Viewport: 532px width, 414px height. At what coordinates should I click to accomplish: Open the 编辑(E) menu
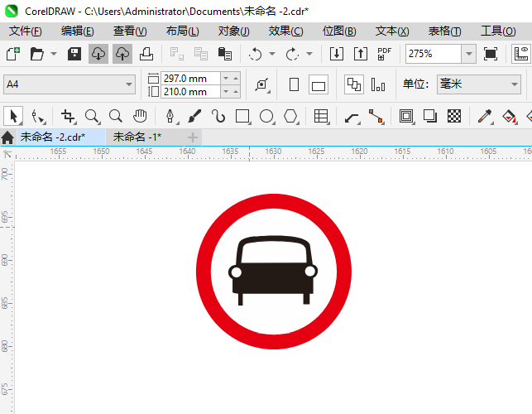[77, 31]
